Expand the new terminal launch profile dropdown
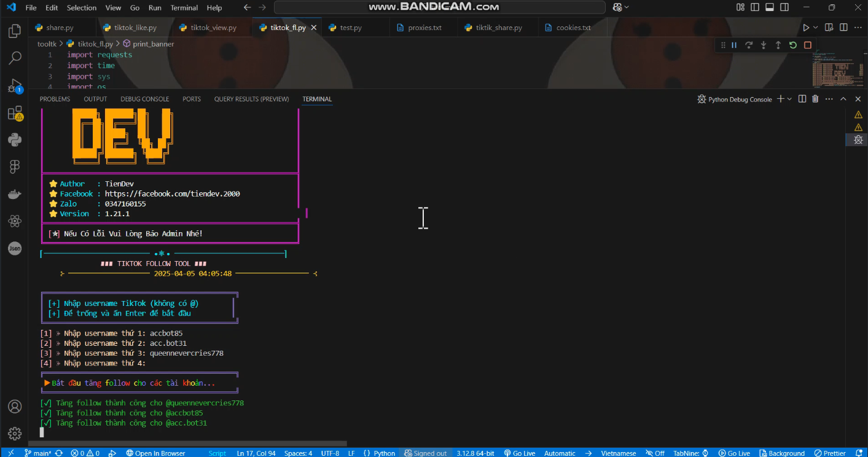 (x=789, y=99)
